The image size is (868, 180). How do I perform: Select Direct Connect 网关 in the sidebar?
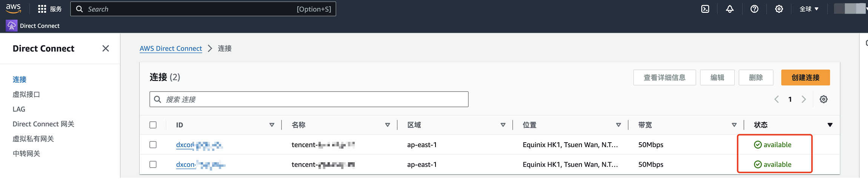pos(43,124)
